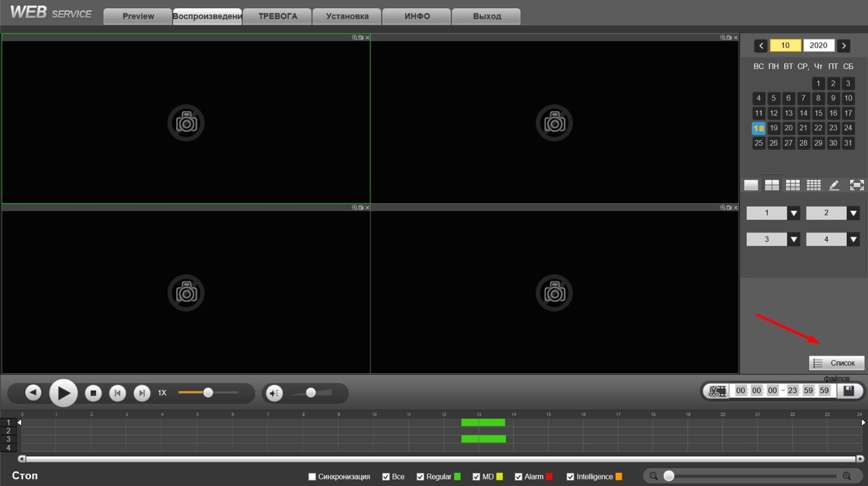
Task: Close the bottom-right video window
Action: click(x=736, y=208)
